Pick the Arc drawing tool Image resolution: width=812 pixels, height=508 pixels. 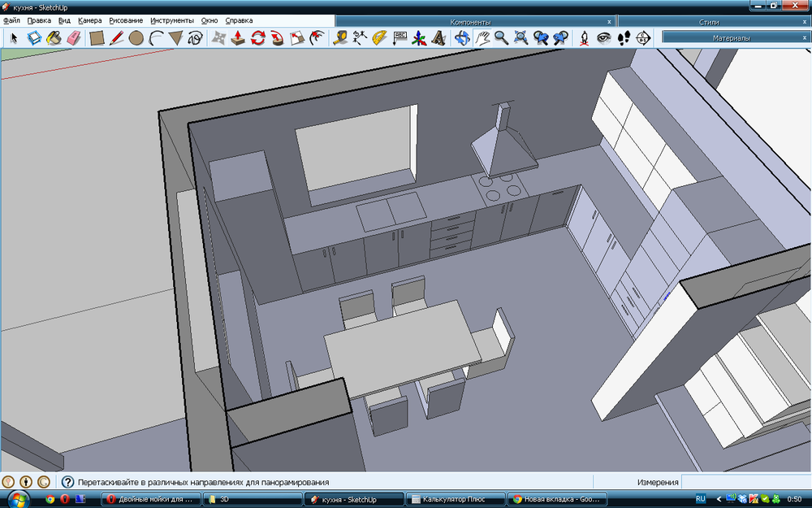[x=156, y=38]
